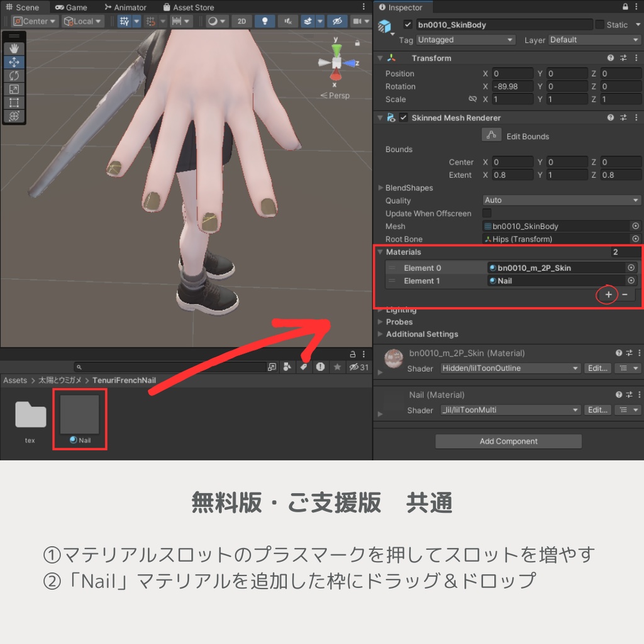The image size is (644, 644).
Task: Switch to the Game tab
Action: tap(70, 8)
